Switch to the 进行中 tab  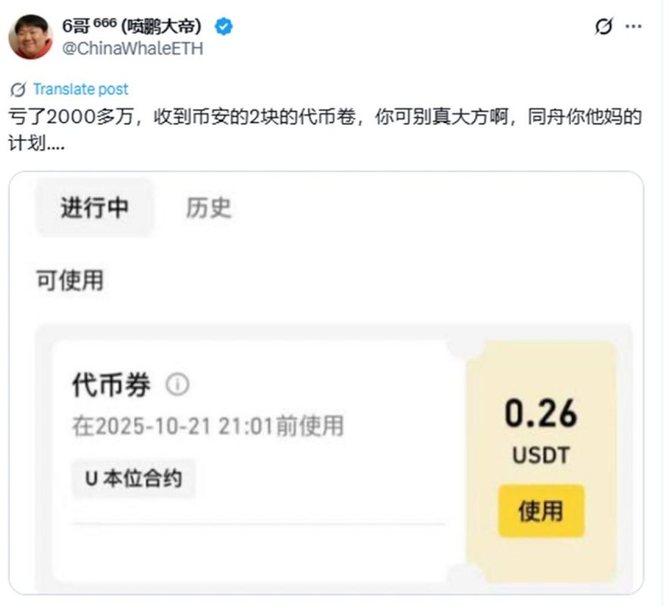click(94, 208)
